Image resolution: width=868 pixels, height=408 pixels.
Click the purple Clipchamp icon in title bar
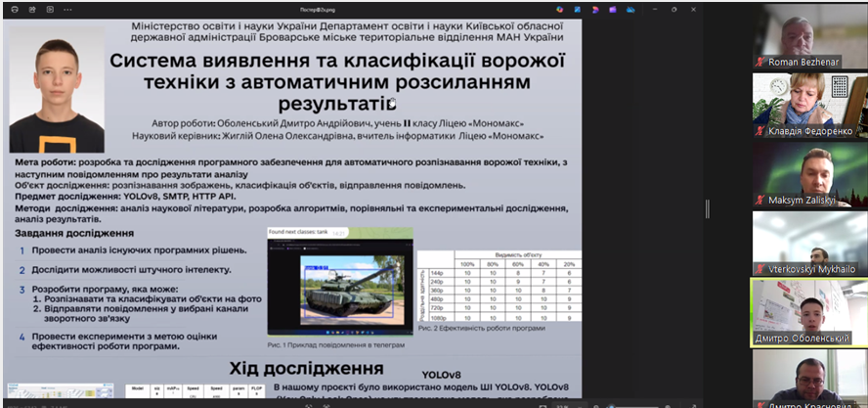tap(613, 10)
